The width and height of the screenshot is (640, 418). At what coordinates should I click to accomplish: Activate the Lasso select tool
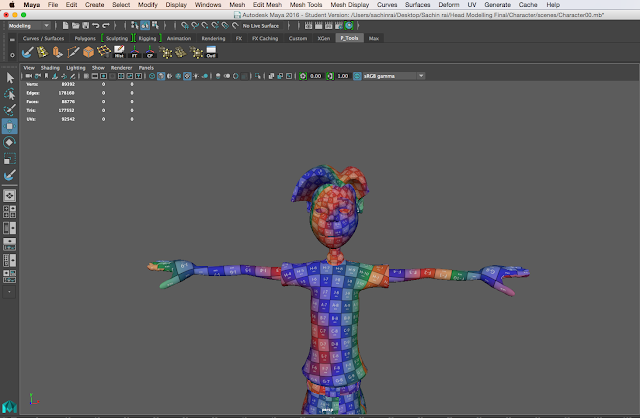pos(10,93)
